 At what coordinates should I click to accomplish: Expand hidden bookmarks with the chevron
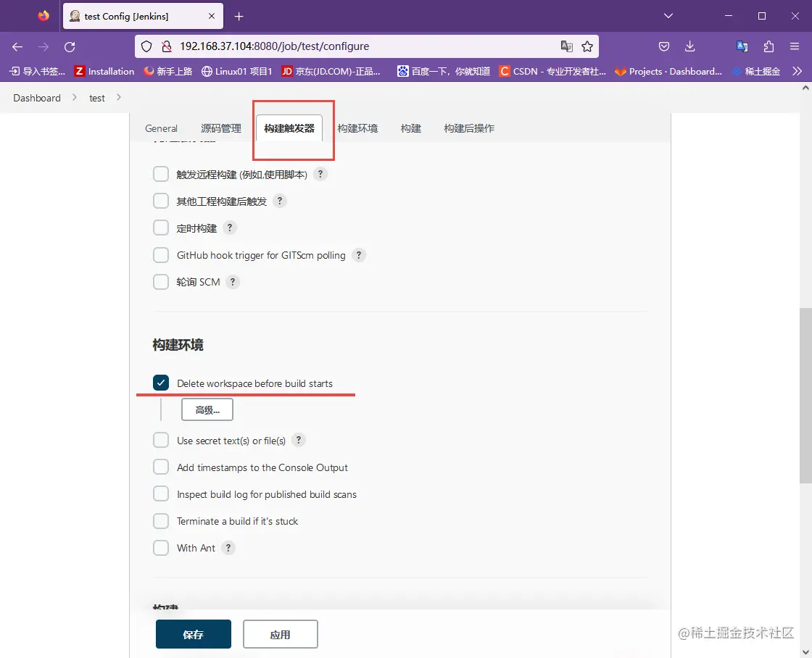[796, 71]
